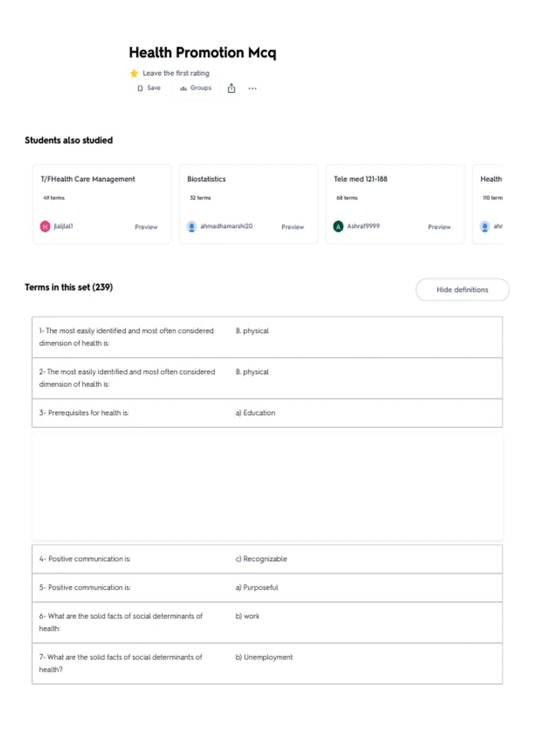The height and width of the screenshot is (756, 534).
Task: Open the Biostatistics study set card
Action: (x=248, y=204)
